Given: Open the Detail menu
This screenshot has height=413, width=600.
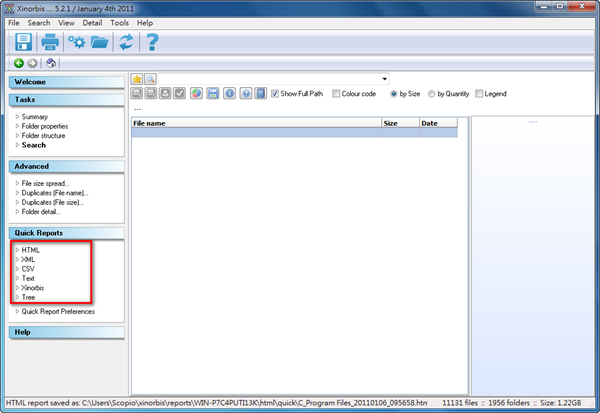Looking at the screenshot, I should pos(92,22).
